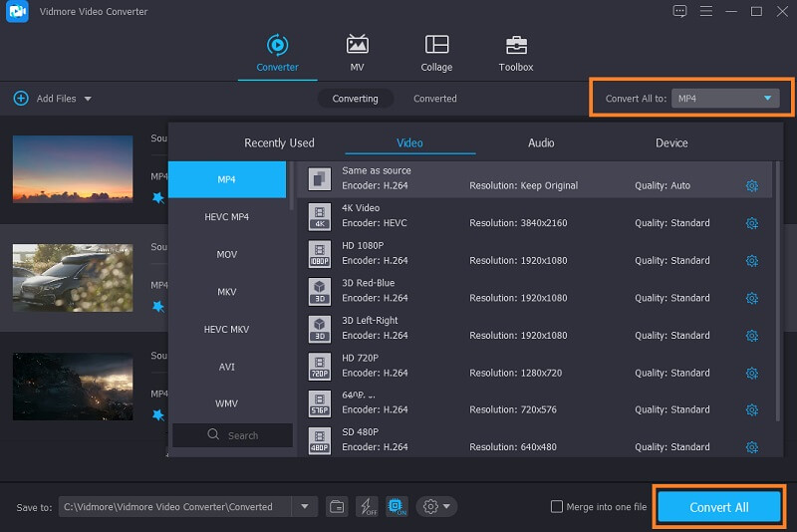Screen dimensions: 797x532
Task: Open the Save to path dropdown arrow
Action: click(x=304, y=507)
